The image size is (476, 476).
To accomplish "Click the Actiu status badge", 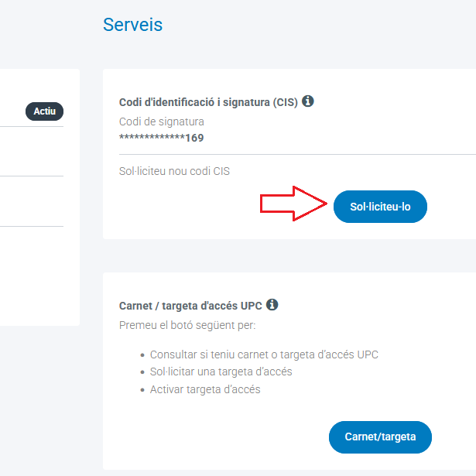I will pos(45,111).
